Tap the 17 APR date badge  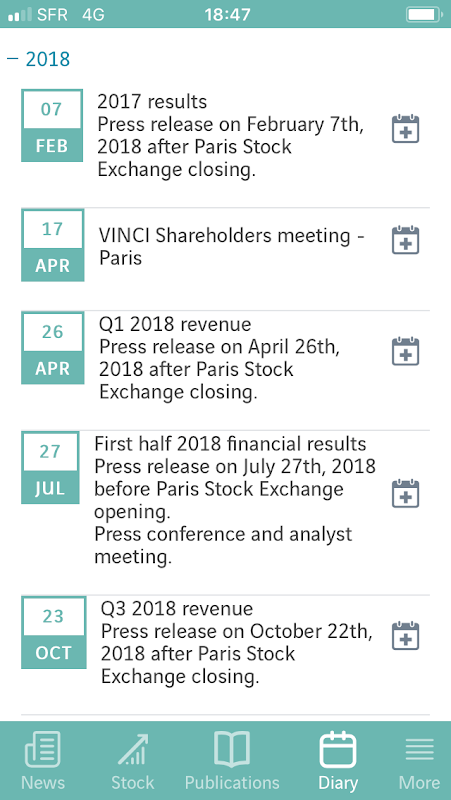53,245
